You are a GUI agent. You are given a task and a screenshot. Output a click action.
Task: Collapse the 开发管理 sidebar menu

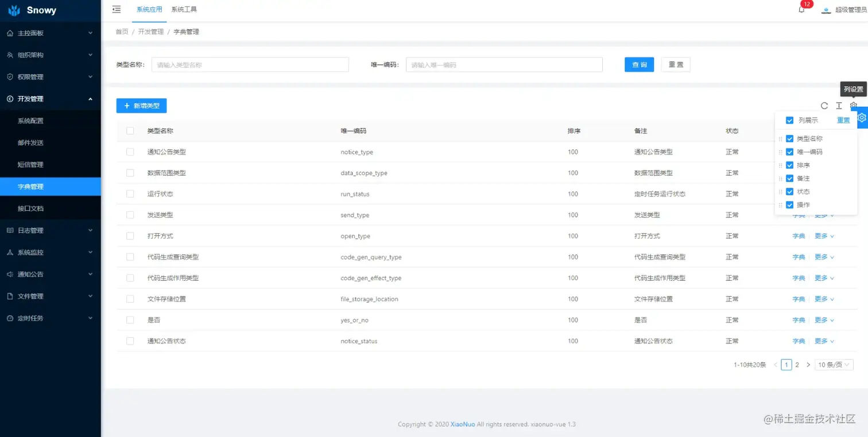[51, 99]
